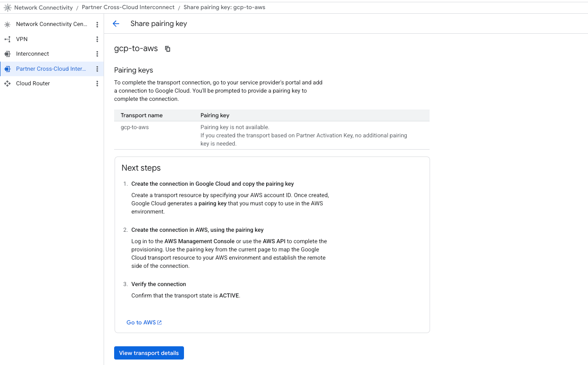Click the Cloud Router icon in sidebar
Image resolution: width=588 pixels, height=365 pixels.
pyautogui.click(x=7, y=83)
